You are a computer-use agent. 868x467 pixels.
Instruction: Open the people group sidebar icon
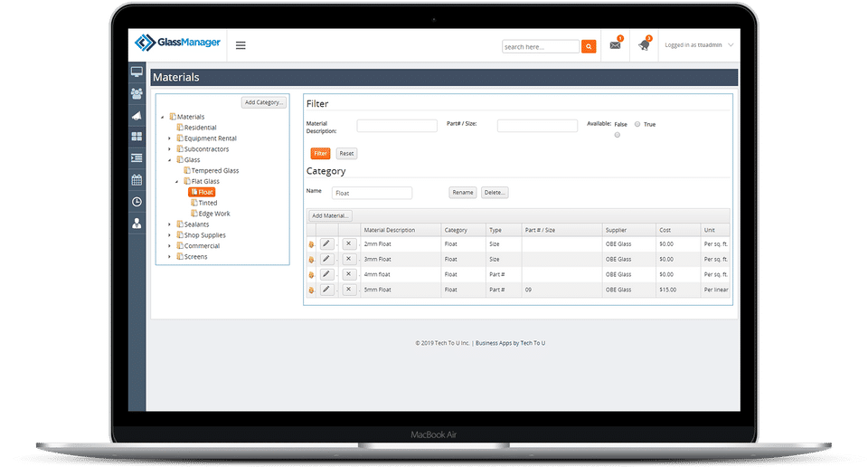pos(137,93)
